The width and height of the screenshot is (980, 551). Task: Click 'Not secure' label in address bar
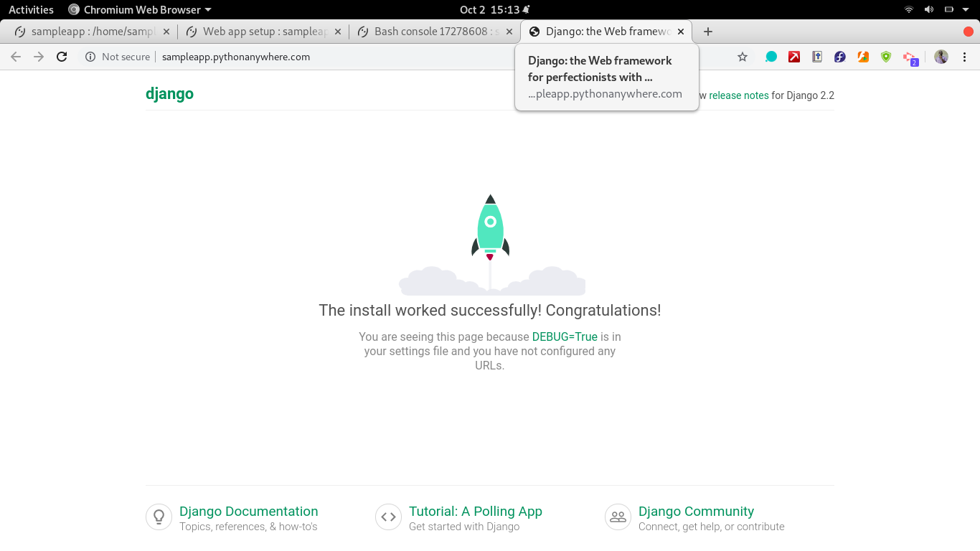[x=126, y=57]
